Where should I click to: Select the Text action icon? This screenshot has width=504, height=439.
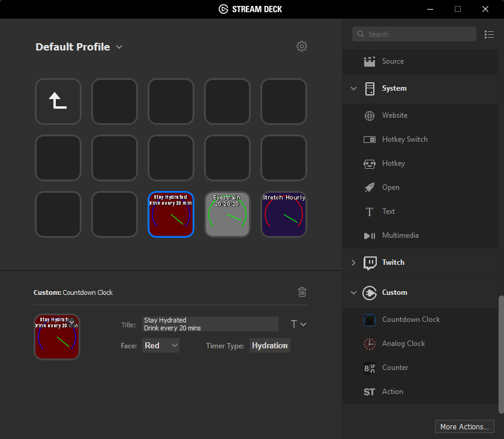(370, 211)
